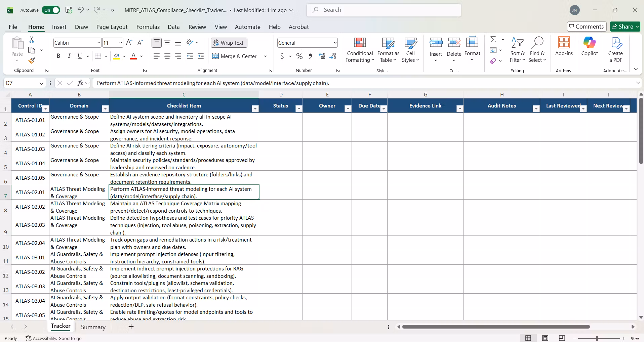Click the Clear eraser icon
Image resolution: width=644 pixels, height=342 pixels.
click(x=493, y=61)
